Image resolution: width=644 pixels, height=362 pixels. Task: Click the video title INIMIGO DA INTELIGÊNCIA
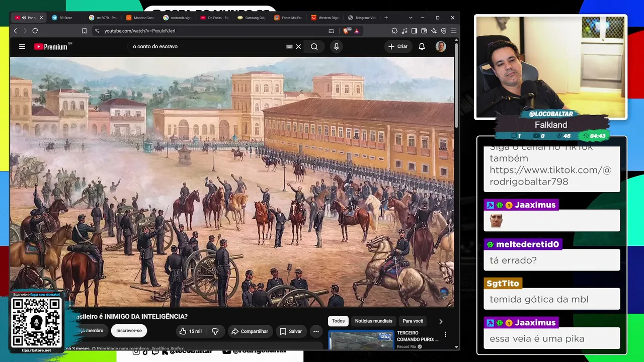click(x=132, y=317)
